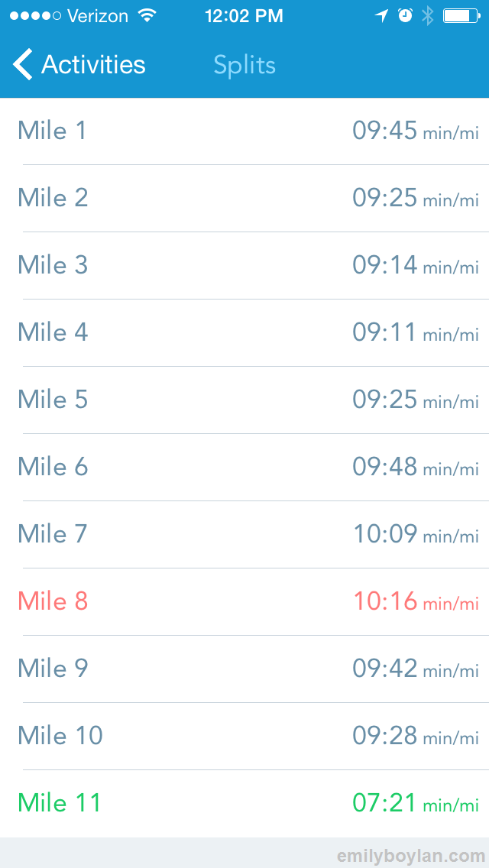Select the Mile 1 split row
The width and height of the screenshot is (489, 868).
(244, 131)
